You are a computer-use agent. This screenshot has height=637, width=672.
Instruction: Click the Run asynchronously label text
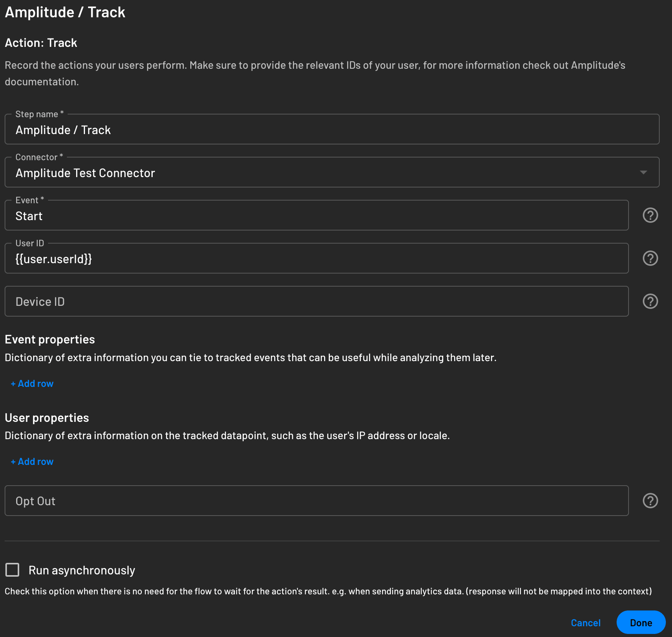pyautogui.click(x=82, y=571)
